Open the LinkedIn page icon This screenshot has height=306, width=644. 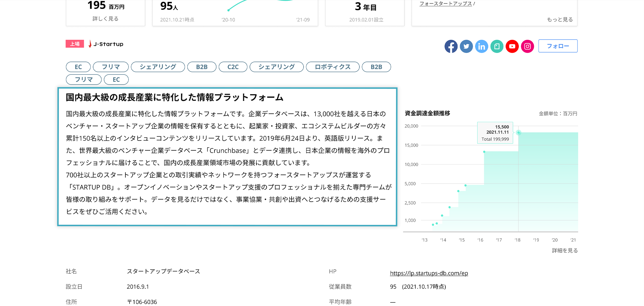[x=482, y=46]
